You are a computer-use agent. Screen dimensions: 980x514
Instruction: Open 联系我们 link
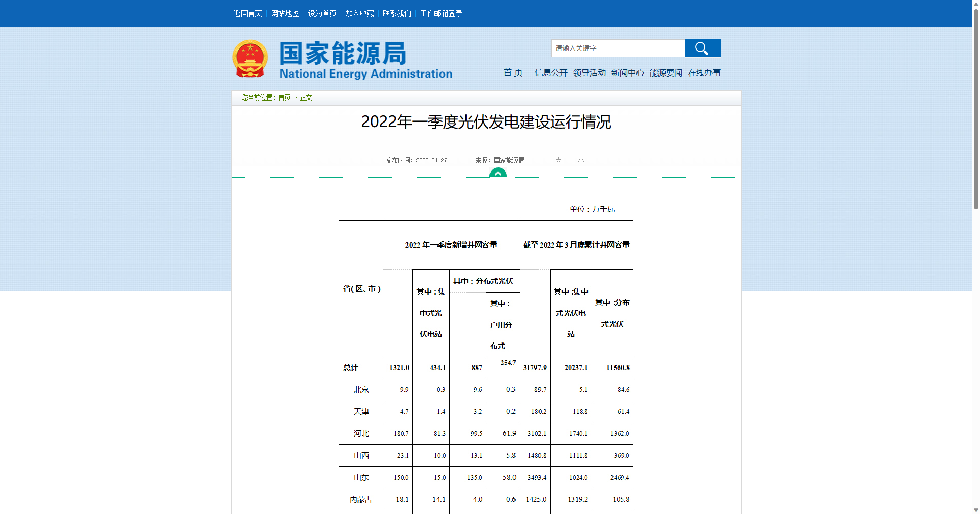point(397,14)
